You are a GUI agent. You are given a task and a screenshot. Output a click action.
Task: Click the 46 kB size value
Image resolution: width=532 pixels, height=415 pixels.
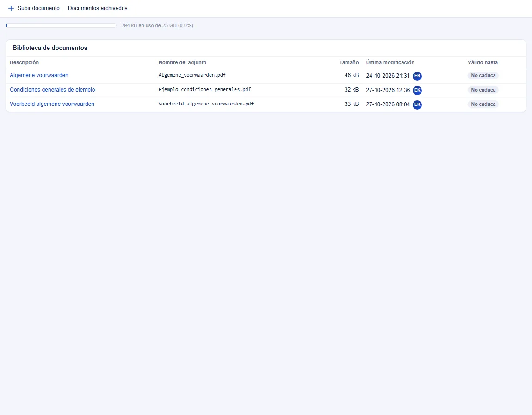tap(352, 75)
